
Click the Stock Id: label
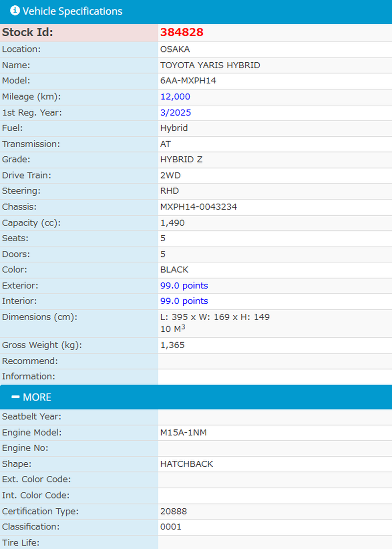(x=27, y=32)
